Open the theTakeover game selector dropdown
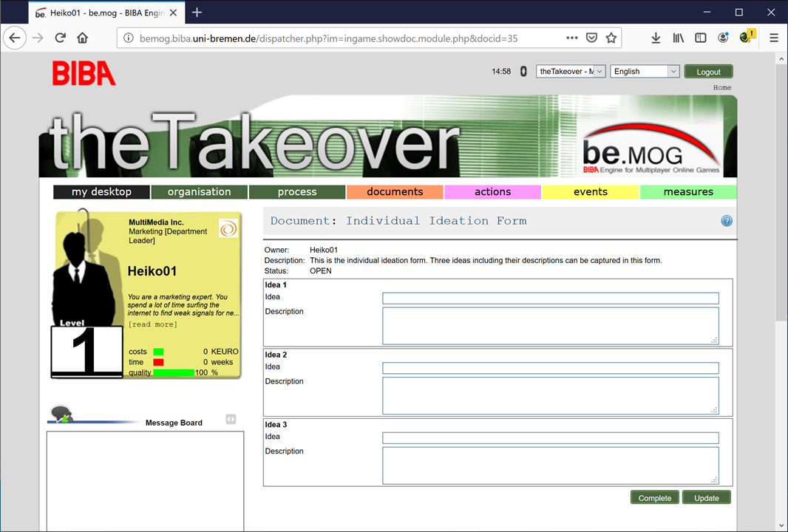The image size is (788, 532). click(571, 72)
